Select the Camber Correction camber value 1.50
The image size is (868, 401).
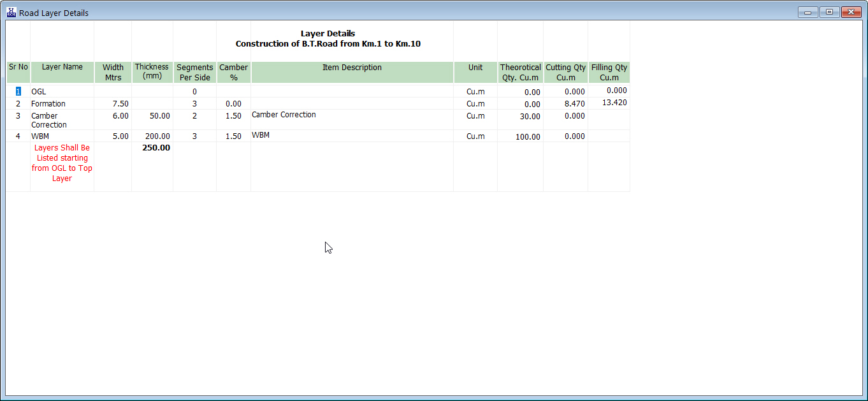coord(233,120)
